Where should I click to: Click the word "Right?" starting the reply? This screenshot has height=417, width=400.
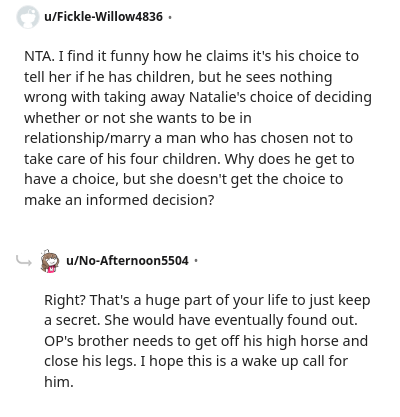click(x=65, y=300)
